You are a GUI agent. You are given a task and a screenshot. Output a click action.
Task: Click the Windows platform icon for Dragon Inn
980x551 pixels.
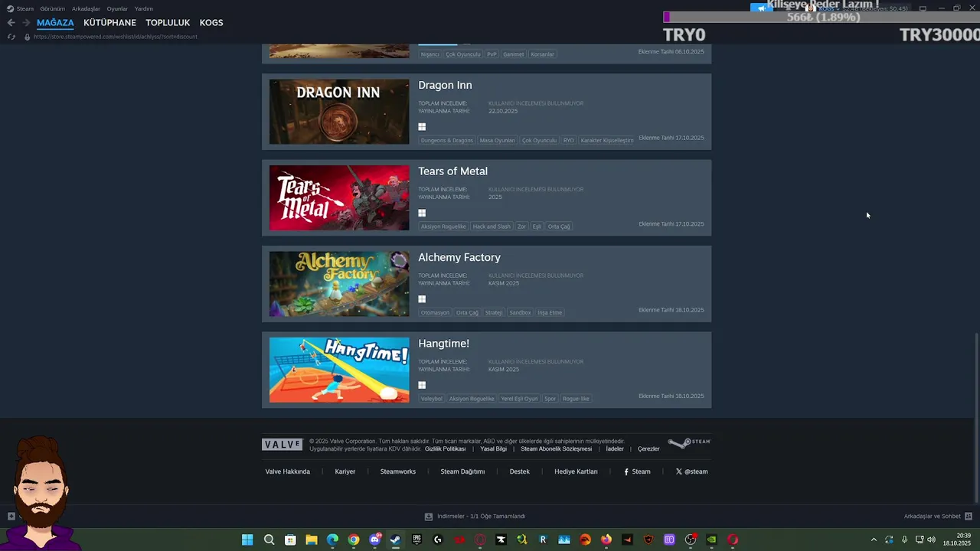pos(422,127)
